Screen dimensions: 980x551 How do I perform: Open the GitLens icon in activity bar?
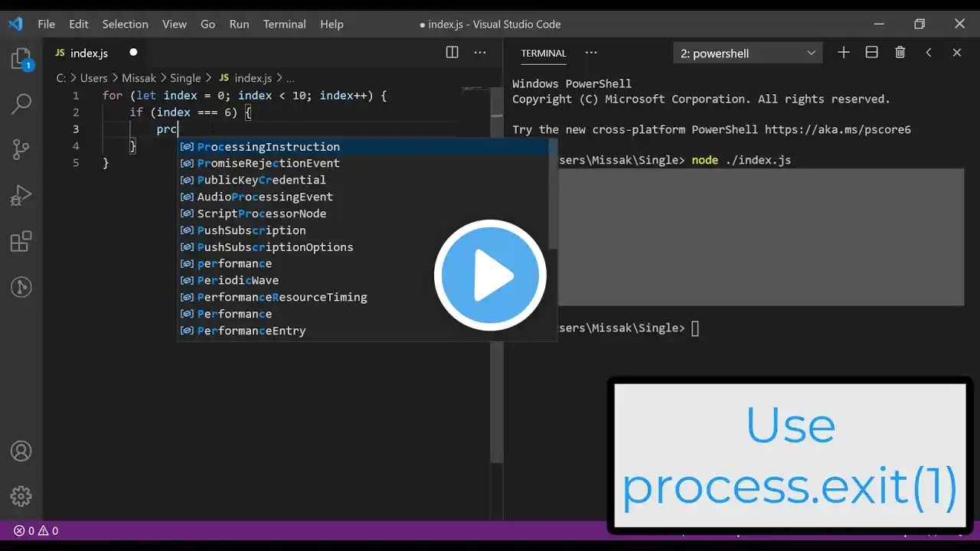point(21,288)
